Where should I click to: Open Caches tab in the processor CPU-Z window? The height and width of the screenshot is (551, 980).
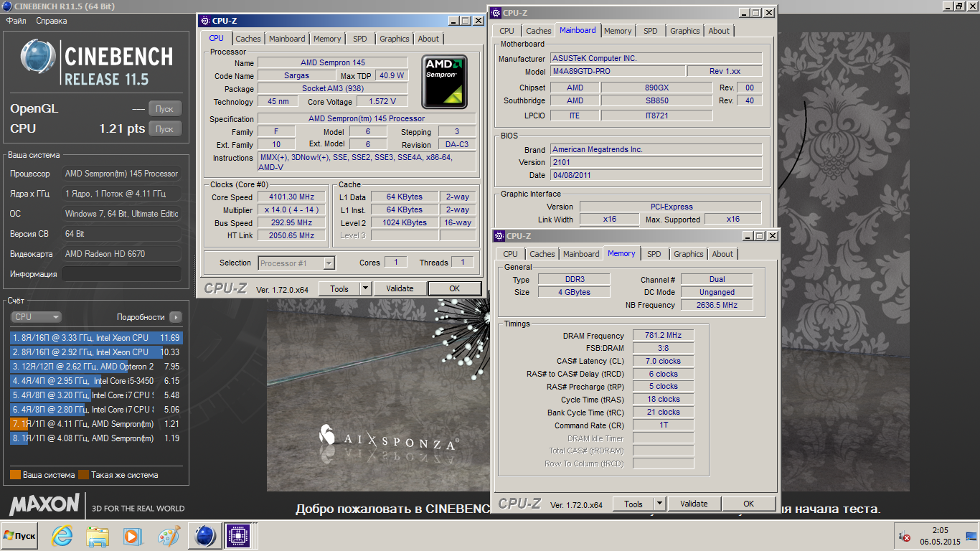pos(248,39)
